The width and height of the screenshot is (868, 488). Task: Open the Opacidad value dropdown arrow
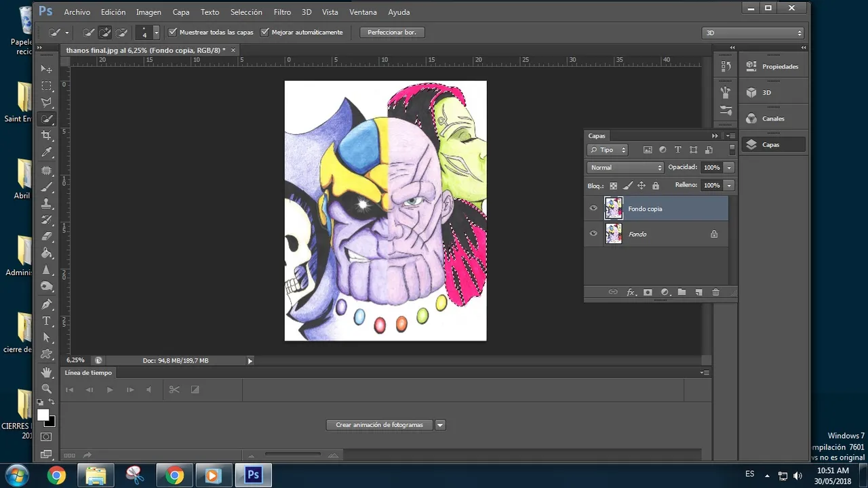pos(729,167)
